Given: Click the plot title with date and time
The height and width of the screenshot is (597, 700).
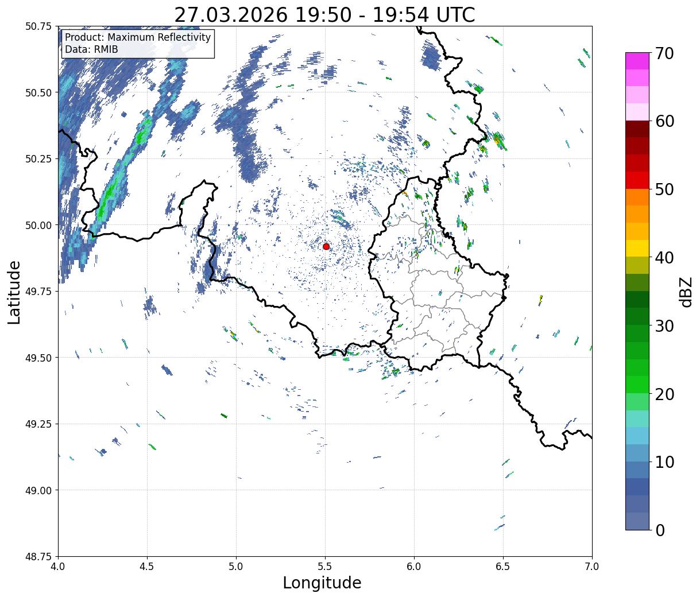Looking at the screenshot, I should pyautogui.click(x=324, y=15).
